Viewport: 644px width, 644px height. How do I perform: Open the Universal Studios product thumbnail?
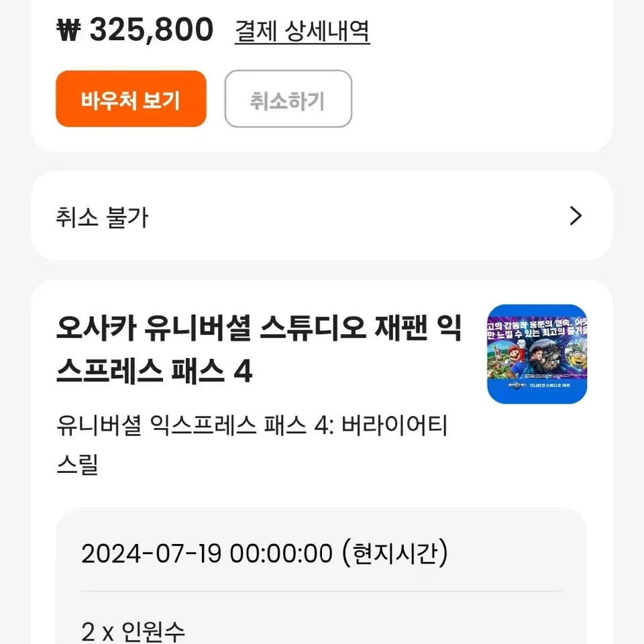coord(537,354)
